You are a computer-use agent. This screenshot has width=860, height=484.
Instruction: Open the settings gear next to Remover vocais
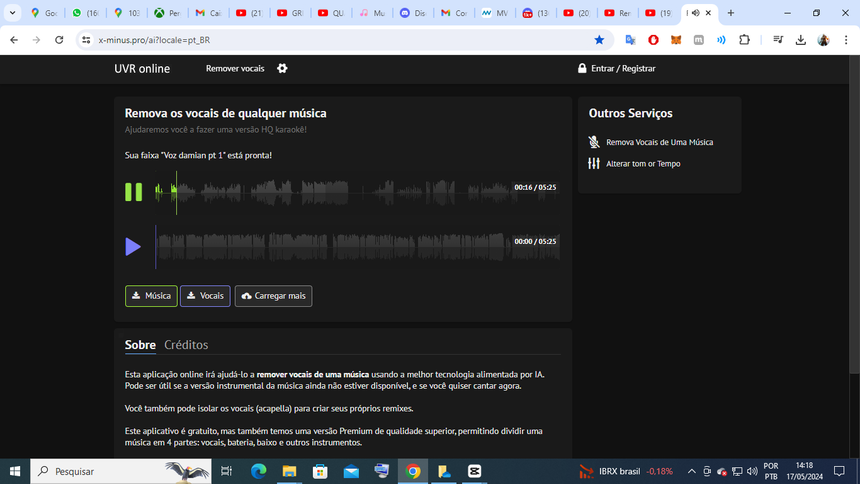click(282, 69)
